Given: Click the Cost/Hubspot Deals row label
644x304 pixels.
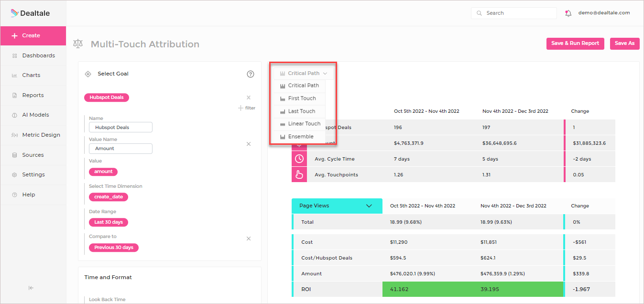Looking at the screenshot, I should pyautogui.click(x=327, y=258).
